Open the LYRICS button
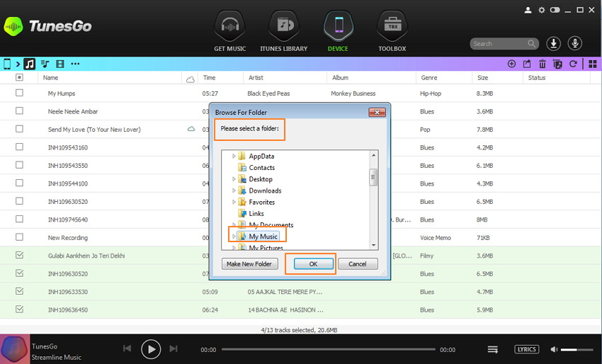Screen dimensions: 602x364 pos(526,349)
